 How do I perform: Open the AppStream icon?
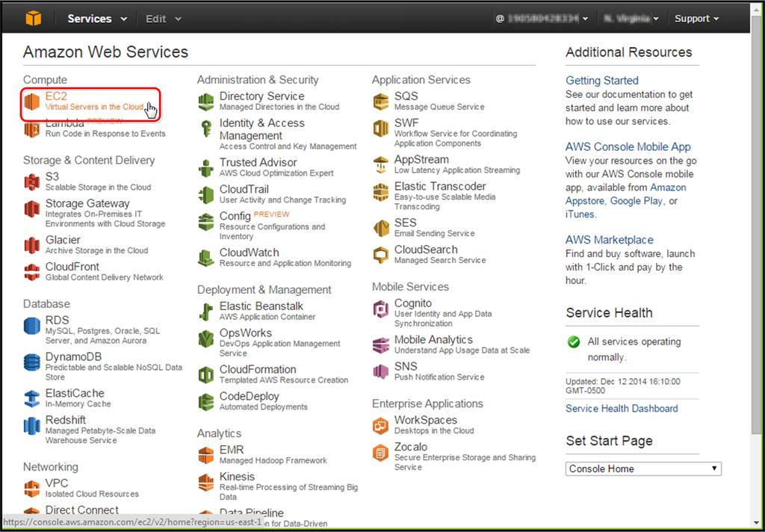pyautogui.click(x=381, y=165)
